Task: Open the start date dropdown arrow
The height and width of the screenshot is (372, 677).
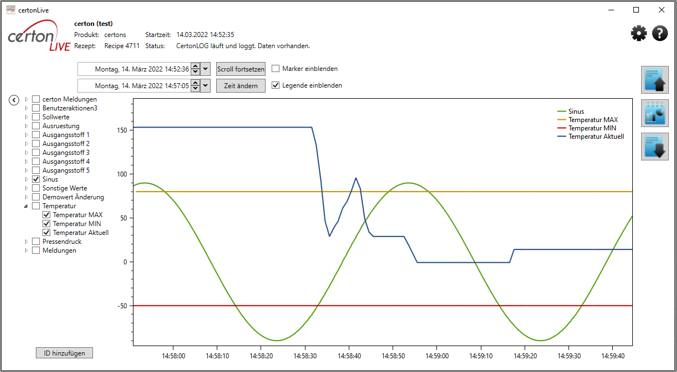Action: 206,69
